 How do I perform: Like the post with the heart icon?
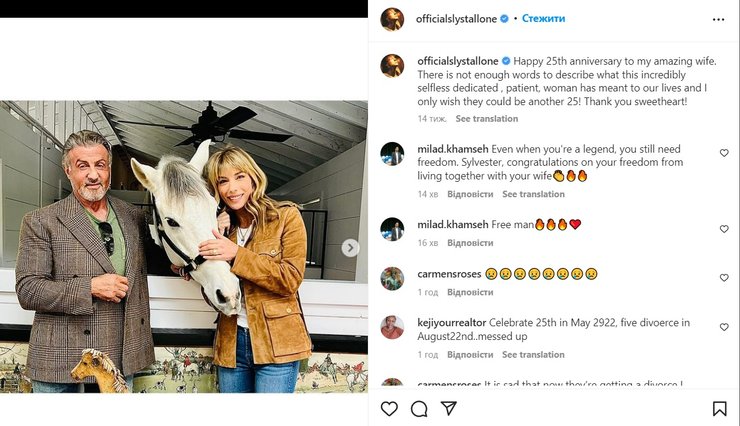[389, 408]
